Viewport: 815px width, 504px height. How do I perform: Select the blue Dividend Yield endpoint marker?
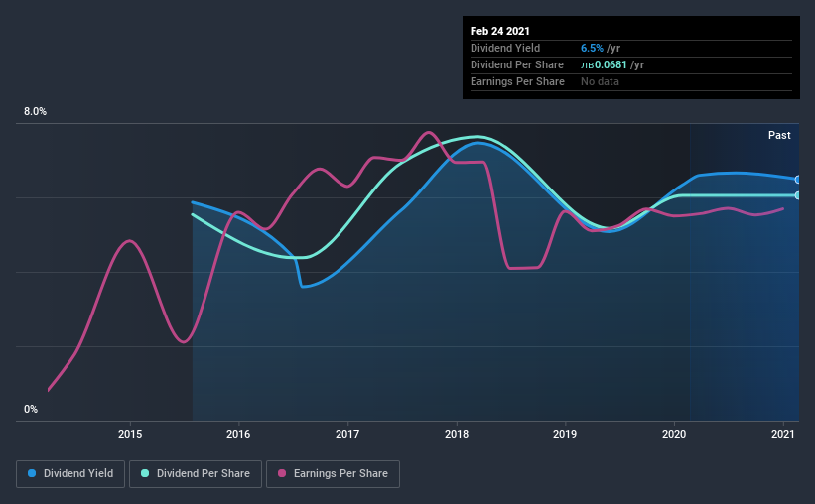click(797, 180)
